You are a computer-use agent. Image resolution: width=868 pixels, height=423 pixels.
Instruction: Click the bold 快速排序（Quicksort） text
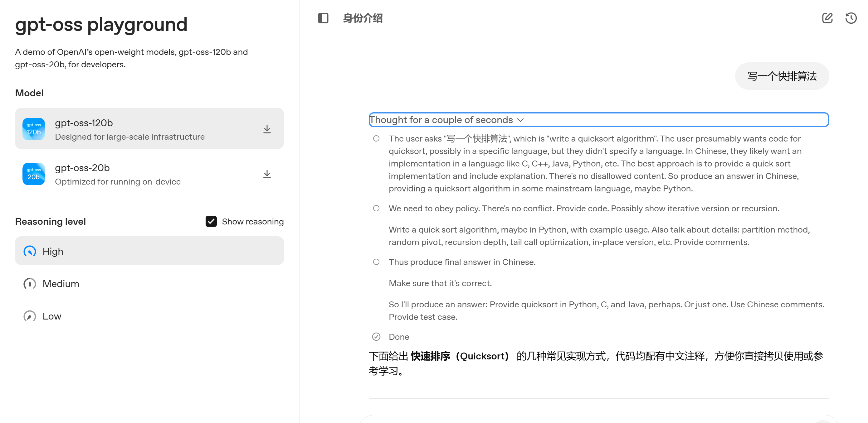460,356
